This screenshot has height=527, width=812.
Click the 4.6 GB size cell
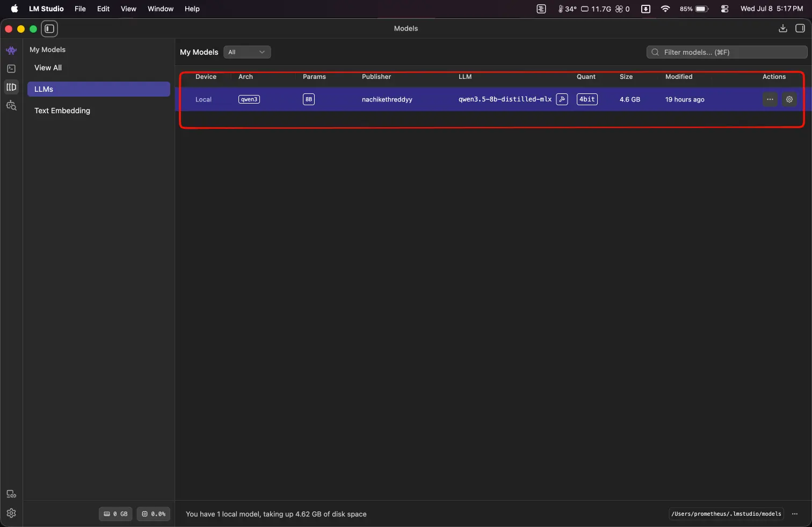tap(630, 99)
